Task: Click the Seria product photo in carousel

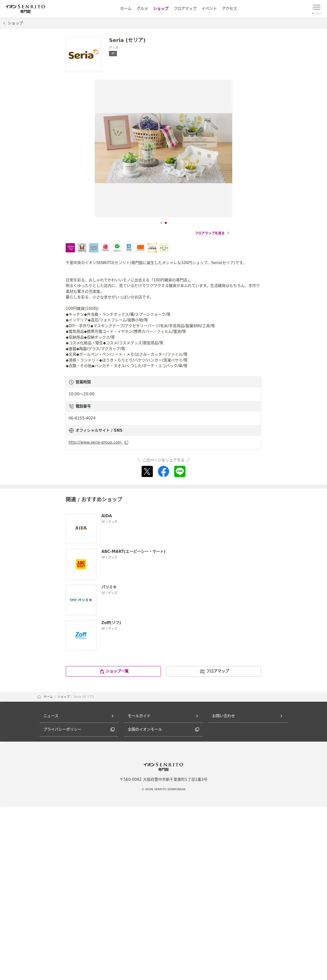Action: click(163, 148)
